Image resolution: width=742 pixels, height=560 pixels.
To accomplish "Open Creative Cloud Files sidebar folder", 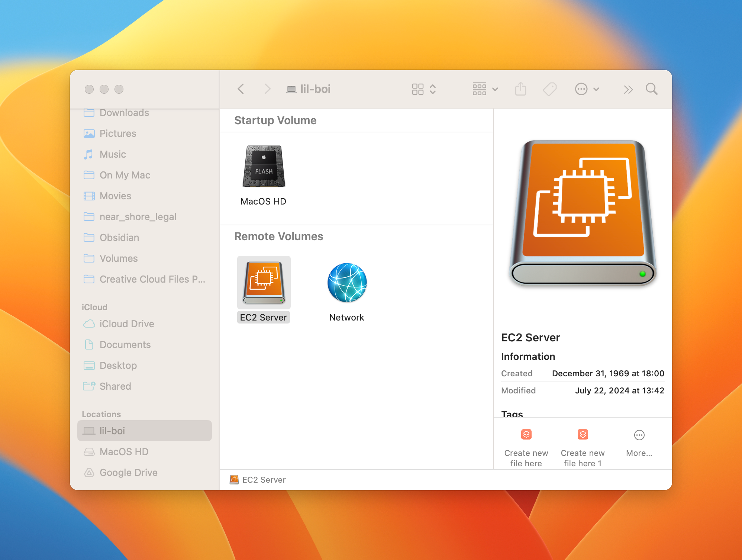I will [152, 279].
